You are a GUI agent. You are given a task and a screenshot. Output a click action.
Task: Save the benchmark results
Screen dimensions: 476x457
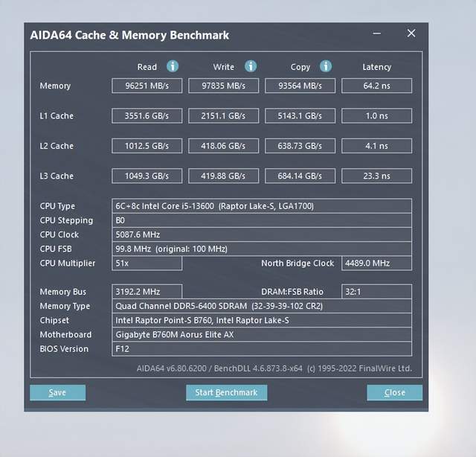pos(58,392)
